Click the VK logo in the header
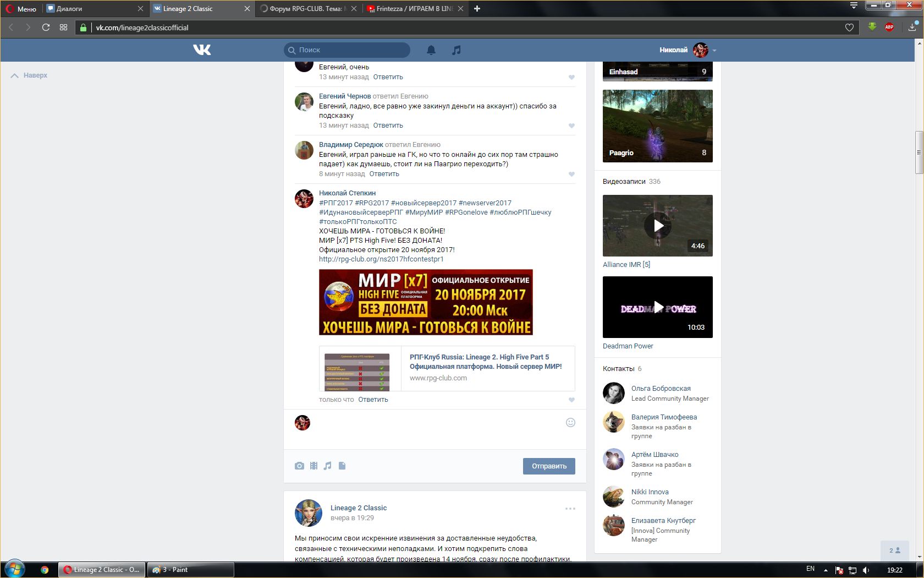 pos(202,50)
